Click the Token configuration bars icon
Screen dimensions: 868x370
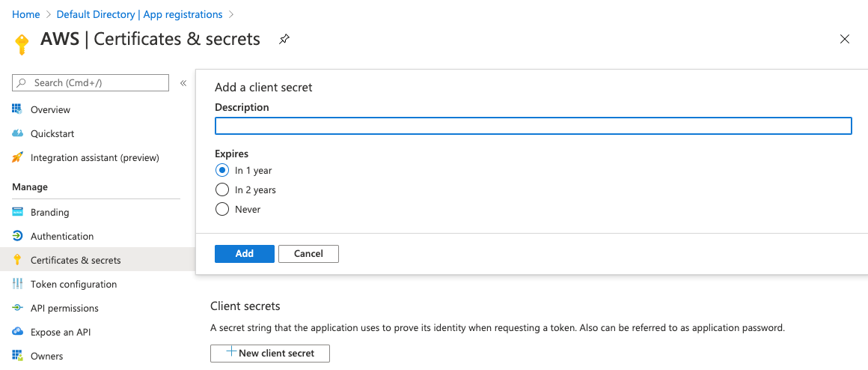pyautogui.click(x=17, y=284)
